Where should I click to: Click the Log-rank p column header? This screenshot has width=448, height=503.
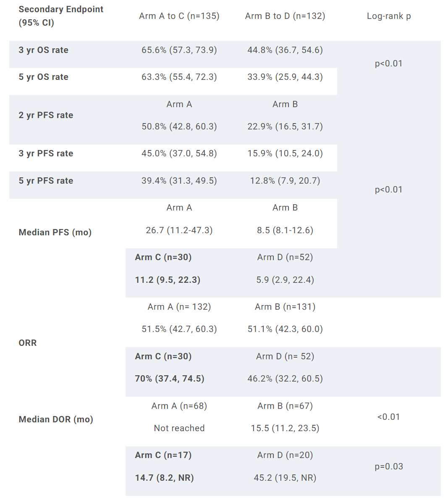(x=389, y=16)
